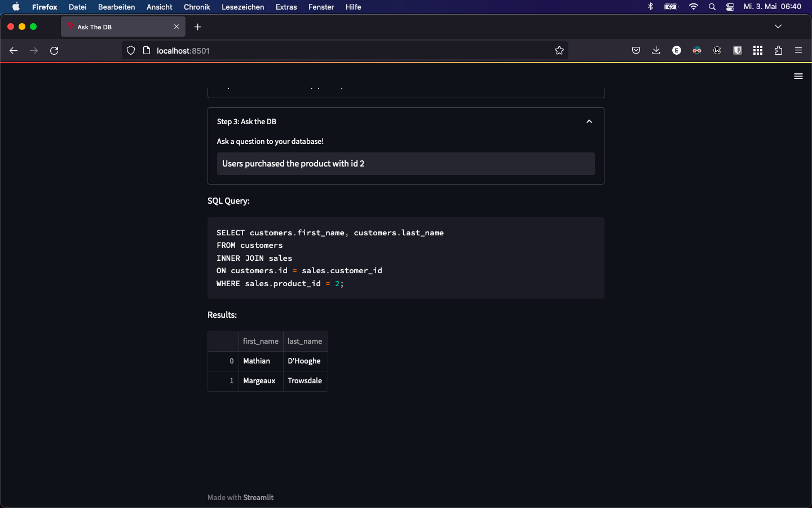Open the Pocket save icon

pos(636,51)
